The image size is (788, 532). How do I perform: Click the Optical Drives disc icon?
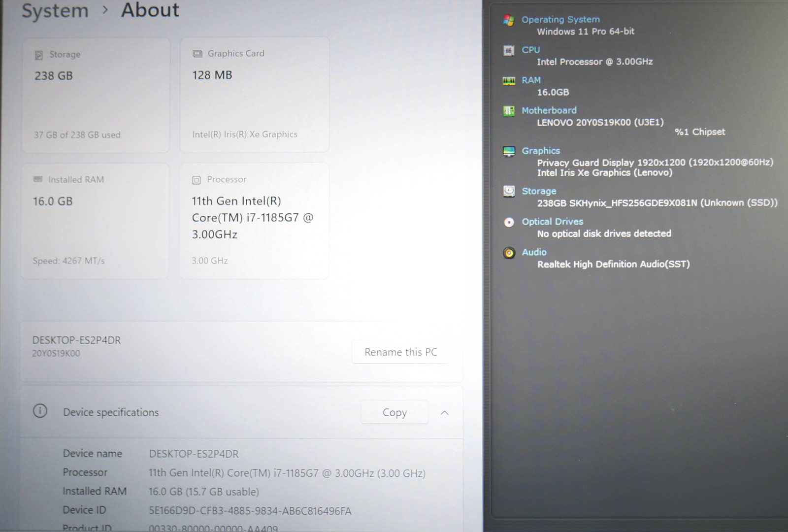[x=509, y=222]
